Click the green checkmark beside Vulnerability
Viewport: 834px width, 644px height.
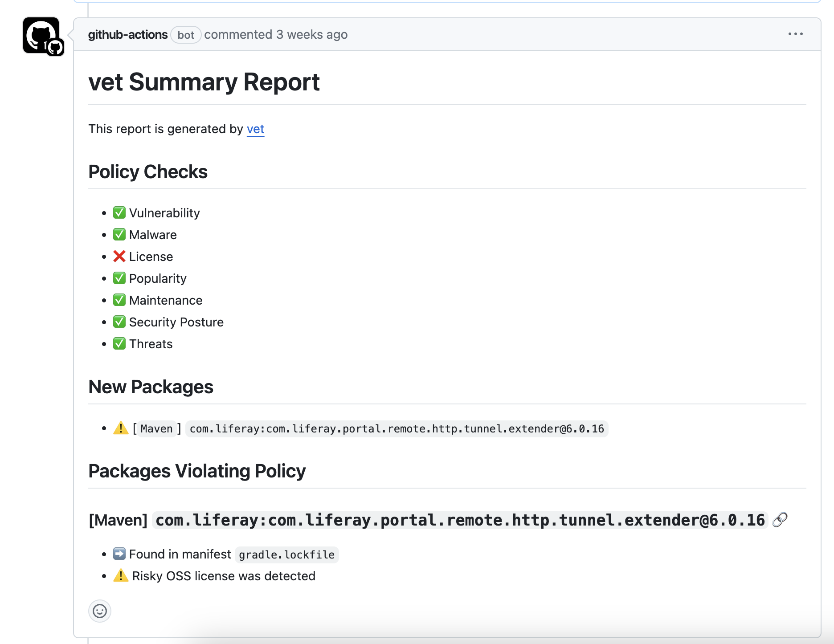click(x=119, y=212)
